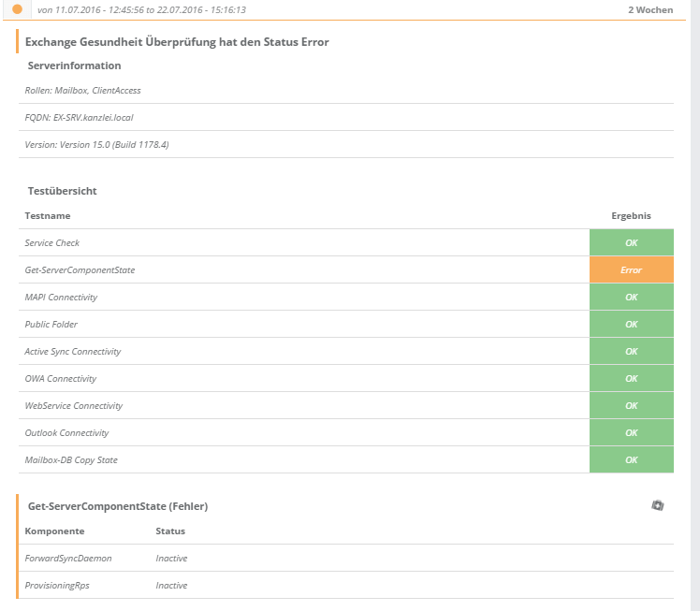Select the WebService Connectivity test
This screenshot has height=611, width=700.
point(73,405)
